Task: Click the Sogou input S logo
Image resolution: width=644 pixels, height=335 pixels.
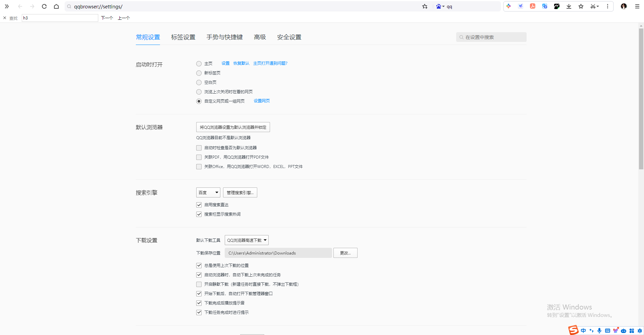Action: pos(573,330)
